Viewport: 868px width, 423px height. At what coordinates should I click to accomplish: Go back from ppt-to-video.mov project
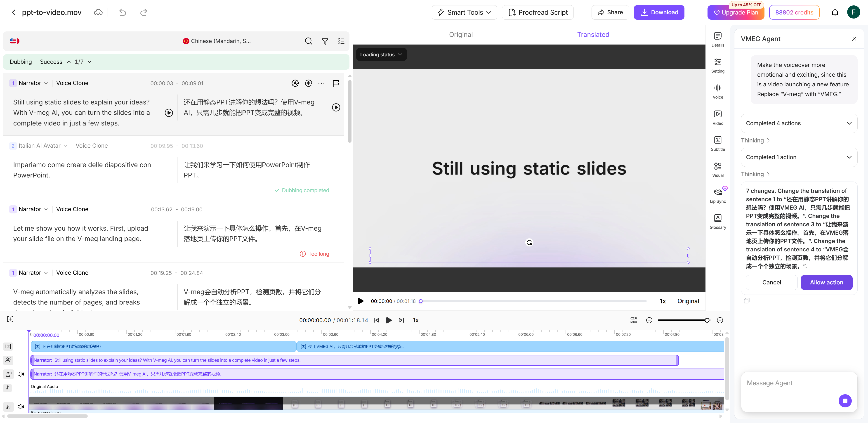[x=14, y=12]
